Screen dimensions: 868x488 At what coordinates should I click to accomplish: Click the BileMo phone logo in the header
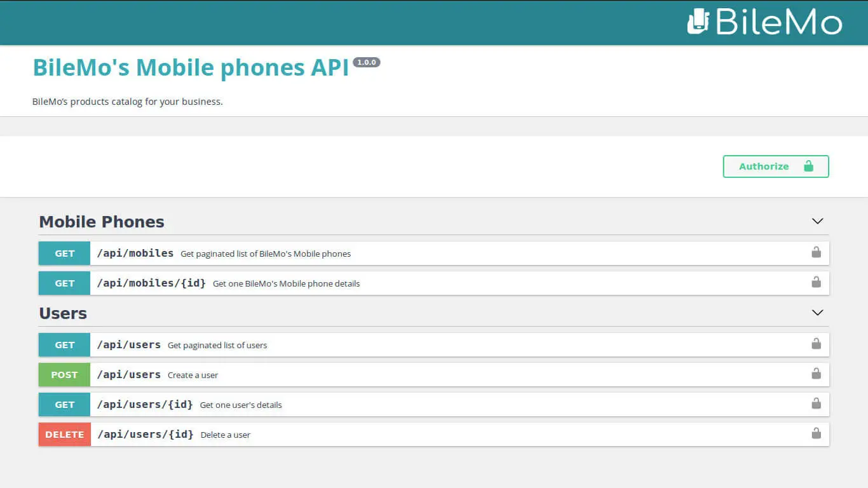pos(697,22)
